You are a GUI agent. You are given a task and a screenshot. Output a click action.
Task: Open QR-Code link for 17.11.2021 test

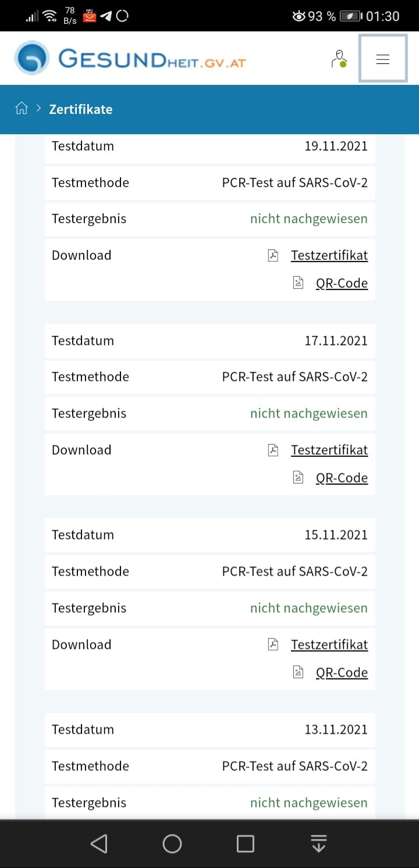[x=342, y=478]
